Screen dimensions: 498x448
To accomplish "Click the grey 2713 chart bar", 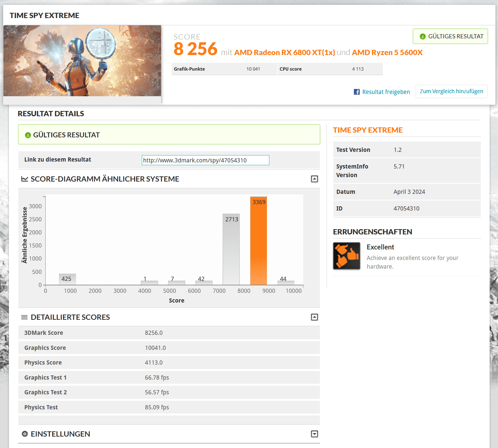I will click(231, 249).
